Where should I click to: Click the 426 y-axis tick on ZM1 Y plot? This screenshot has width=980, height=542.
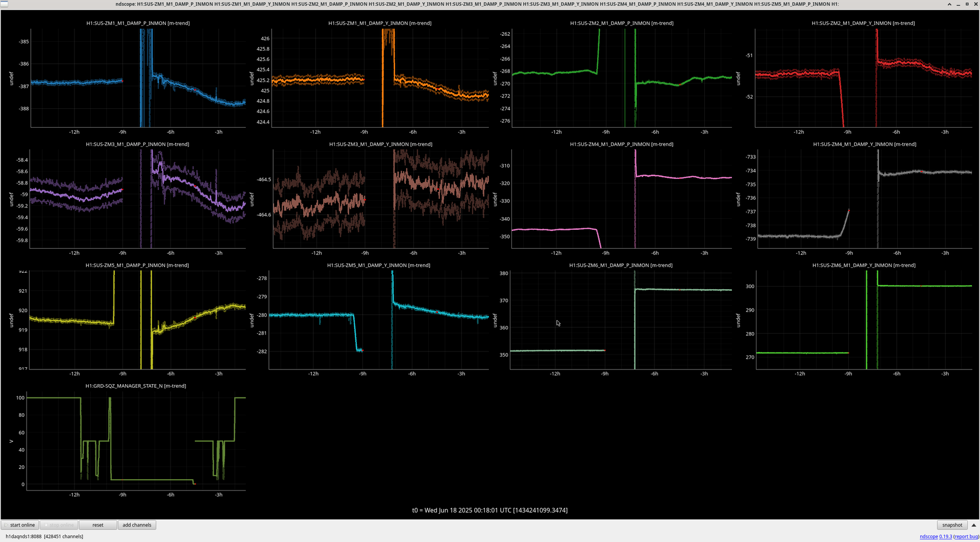click(265, 38)
